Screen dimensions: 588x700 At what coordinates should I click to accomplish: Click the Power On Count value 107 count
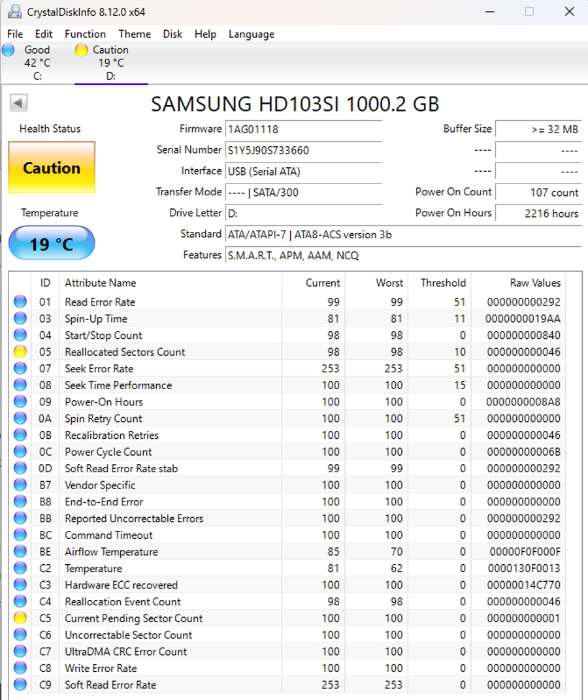(x=538, y=193)
